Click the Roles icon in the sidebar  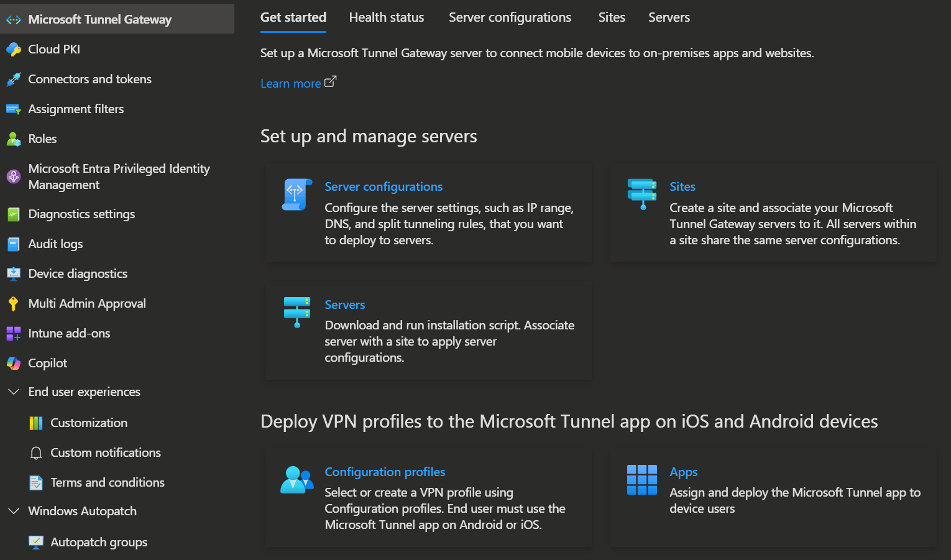(14, 139)
